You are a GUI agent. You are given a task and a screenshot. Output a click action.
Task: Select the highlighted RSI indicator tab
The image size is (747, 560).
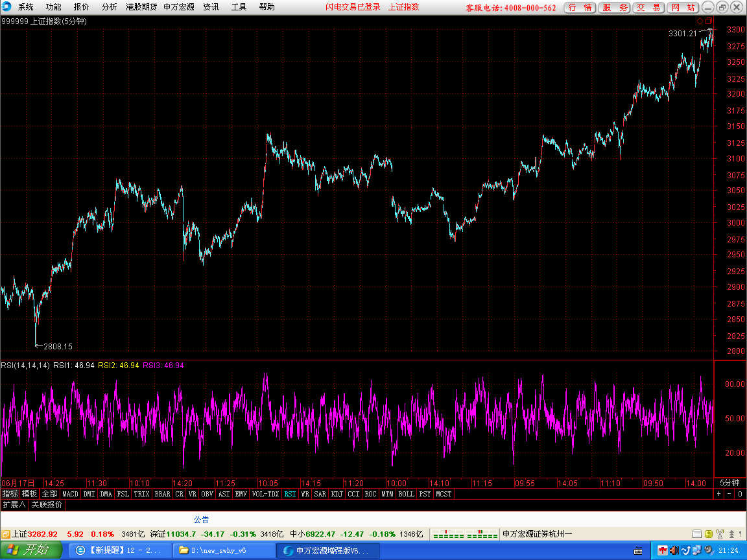click(x=290, y=494)
